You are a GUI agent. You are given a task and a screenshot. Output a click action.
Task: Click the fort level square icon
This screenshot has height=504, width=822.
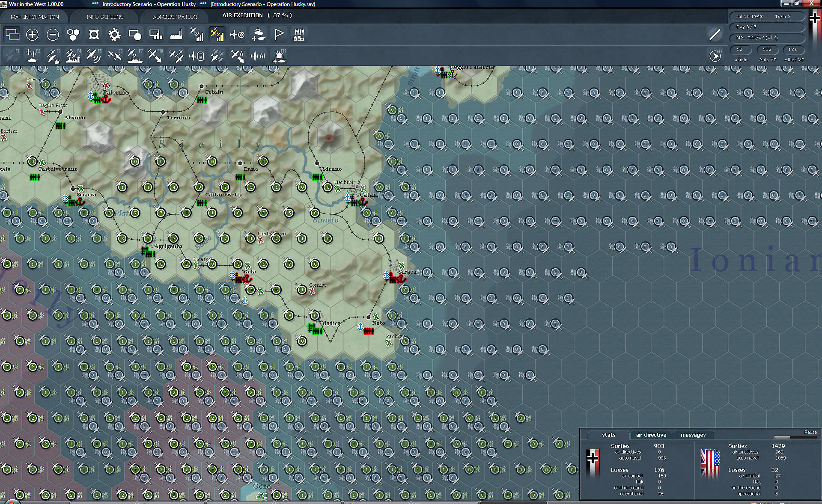pos(94,35)
